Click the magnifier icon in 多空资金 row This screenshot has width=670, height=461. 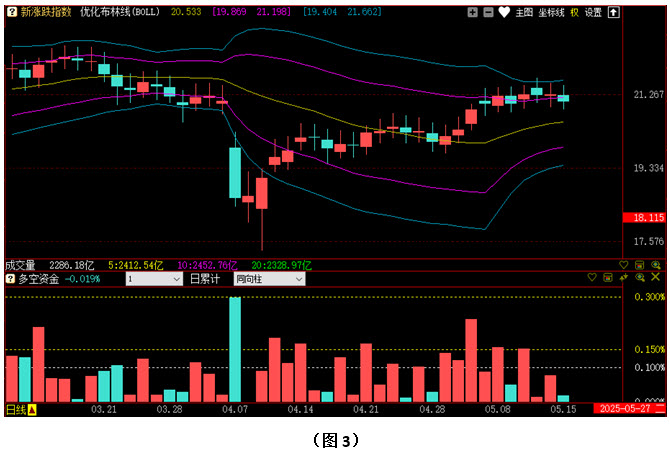pyautogui.click(x=640, y=277)
